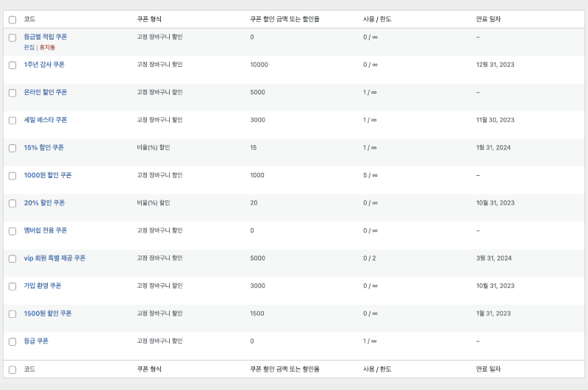The image size is (588, 390).
Task: Tick the select-all checkbox in the table footer
Action: point(12,369)
